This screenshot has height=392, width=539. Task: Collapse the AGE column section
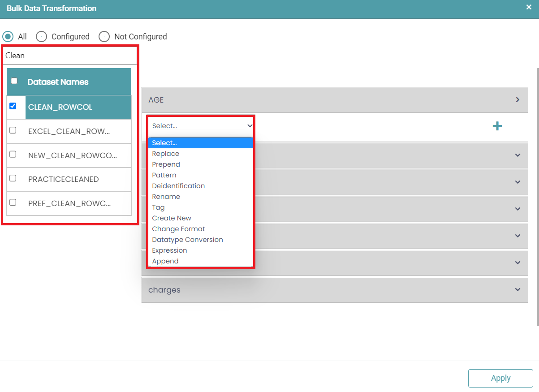pyautogui.click(x=517, y=100)
